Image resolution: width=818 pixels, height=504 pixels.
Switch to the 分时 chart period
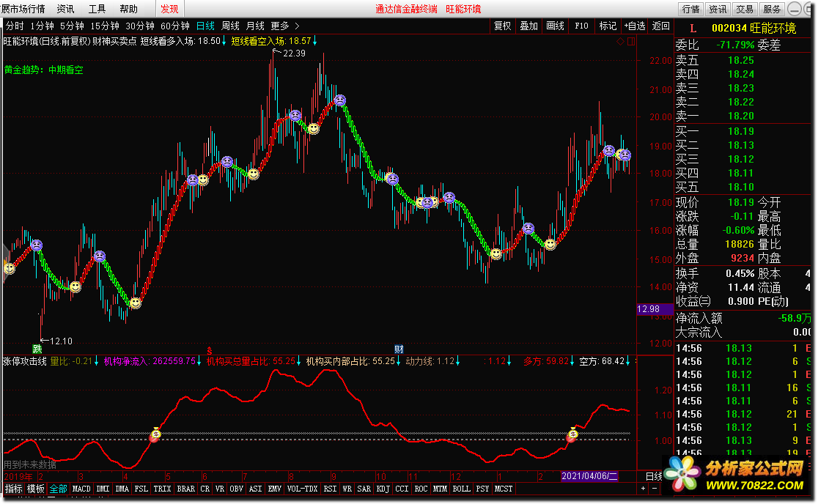pos(15,26)
